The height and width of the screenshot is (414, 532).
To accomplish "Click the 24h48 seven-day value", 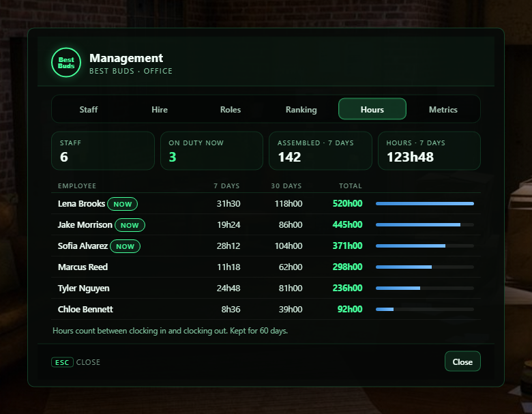I will [x=228, y=288].
